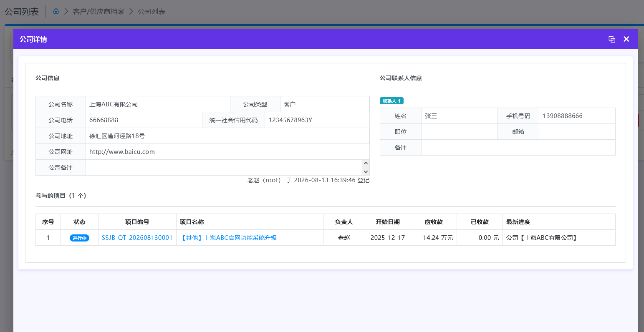This screenshot has width=644, height=332.
Task: Click the contact 备注 value cell
Action: 518,148
